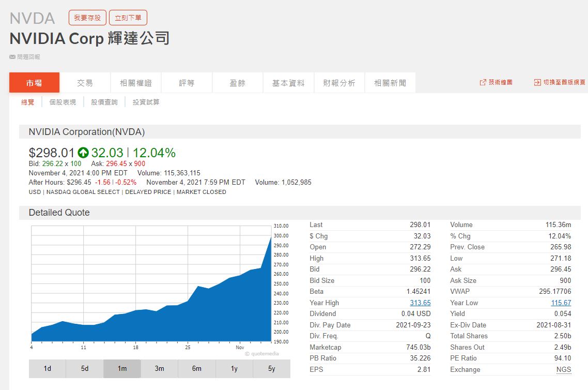Viewport: 588px width, 390px height.
Task: Click the 技術線圖 external link icon
Action: pyautogui.click(x=483, y=83)
